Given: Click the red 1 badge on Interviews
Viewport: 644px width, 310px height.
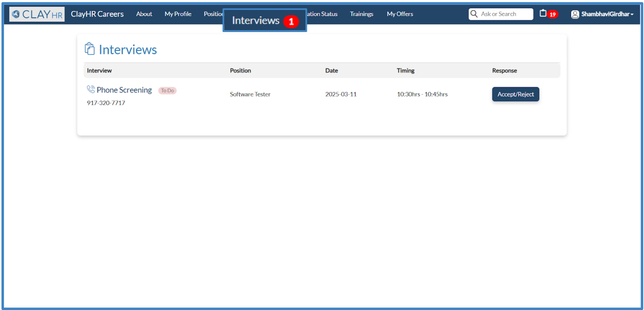Looking at the screenshot, I should coord(291,22).
